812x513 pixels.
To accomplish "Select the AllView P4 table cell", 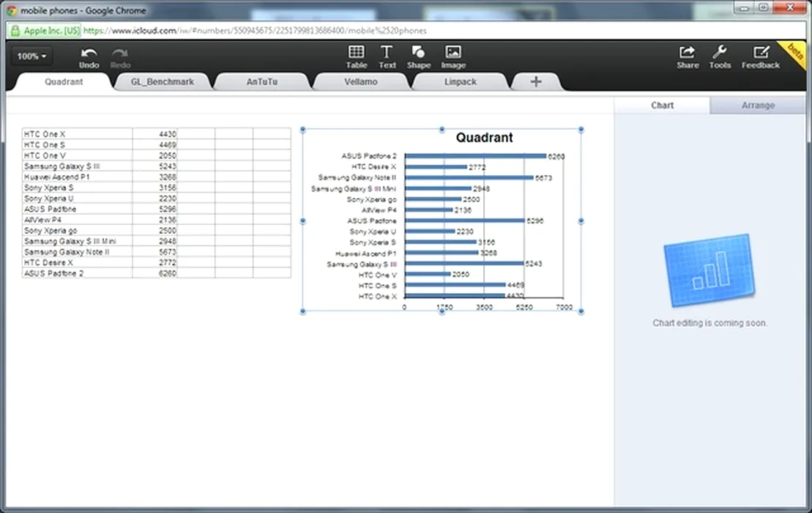I will 77,220.
